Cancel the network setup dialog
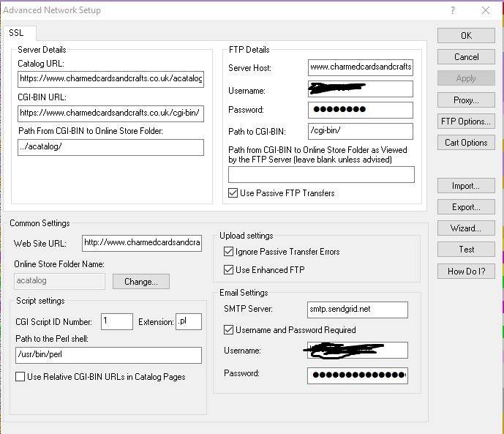 click(x=466, y=57)
